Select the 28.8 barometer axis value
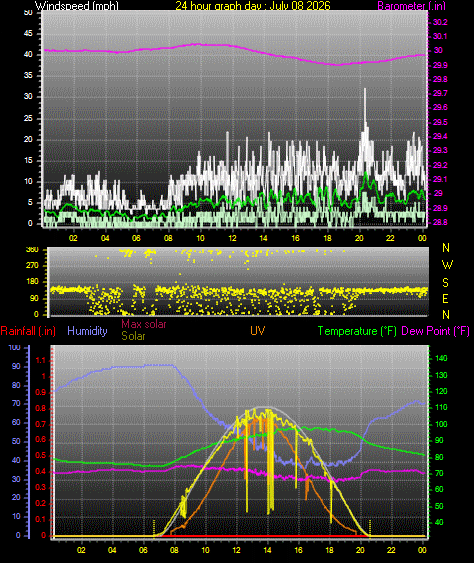 click(440, 223)
